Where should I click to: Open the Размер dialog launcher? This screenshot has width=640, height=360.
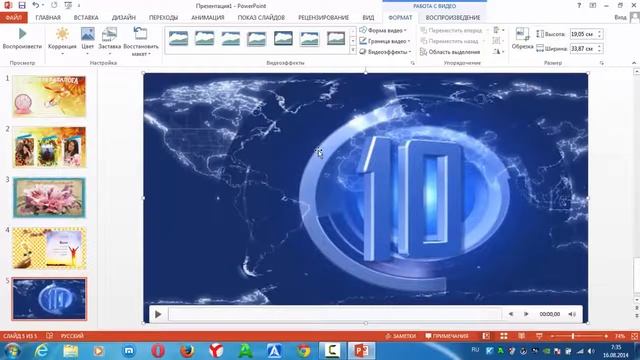pyautogui.click(x=601, y=63)
